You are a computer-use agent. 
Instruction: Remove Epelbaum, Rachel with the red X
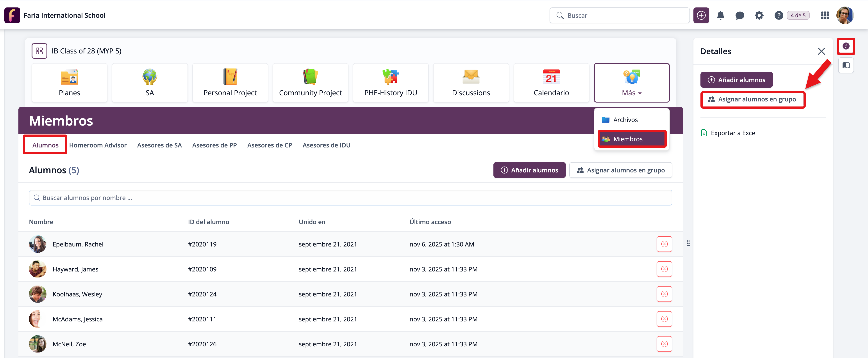pyautogui.click(x=664, y=244)
